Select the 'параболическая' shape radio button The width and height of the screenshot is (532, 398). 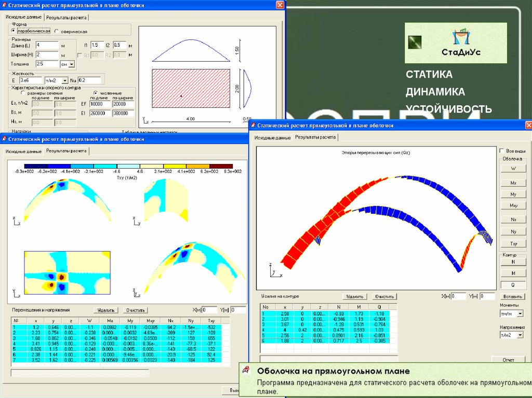point(14,31)
